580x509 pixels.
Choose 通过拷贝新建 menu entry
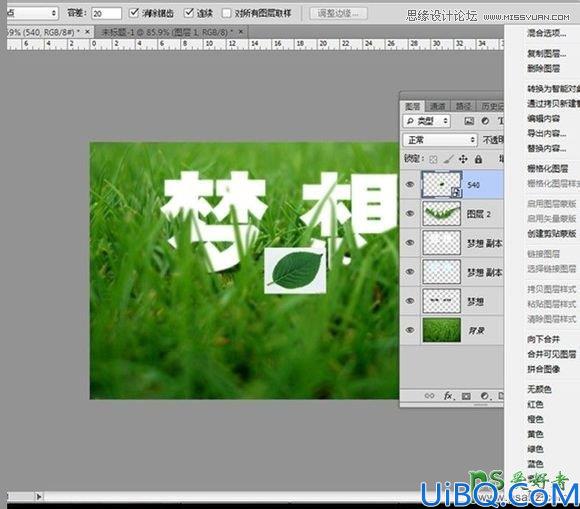(553, 104)
